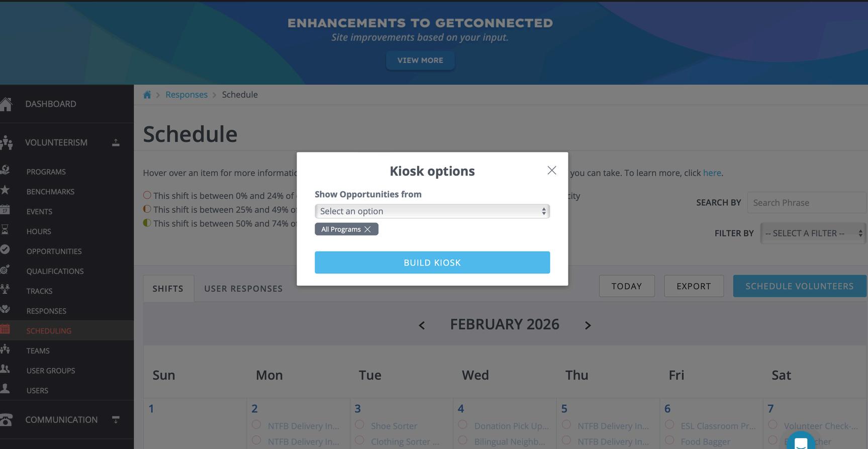
Task: Select the ESL Classroom shift circle
Action: (x=669, y=425)
